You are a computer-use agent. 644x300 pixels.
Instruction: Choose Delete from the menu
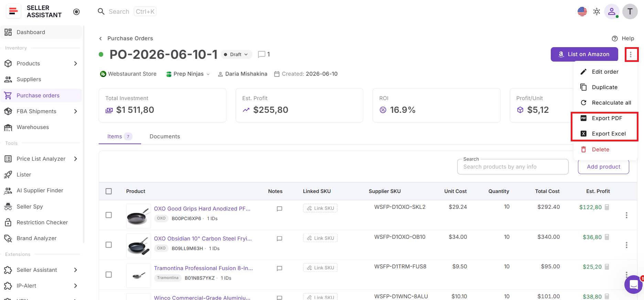(605, 149)
